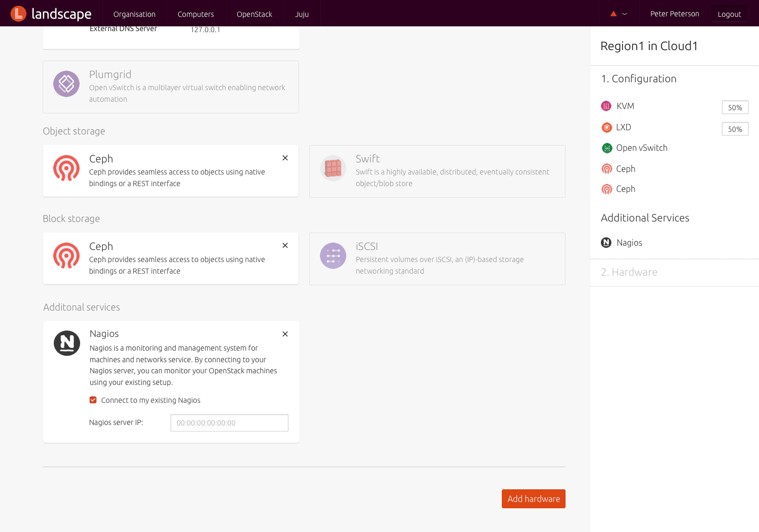Select Swift object storage option
The height and width of the screenshot is (532, 759).
pos(437,171)
